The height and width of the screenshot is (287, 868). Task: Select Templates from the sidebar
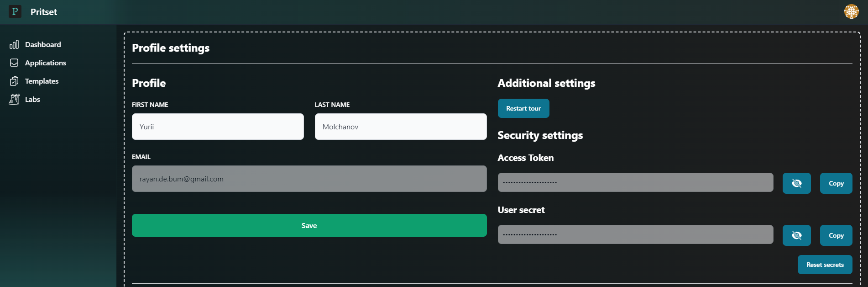[42, 81]
